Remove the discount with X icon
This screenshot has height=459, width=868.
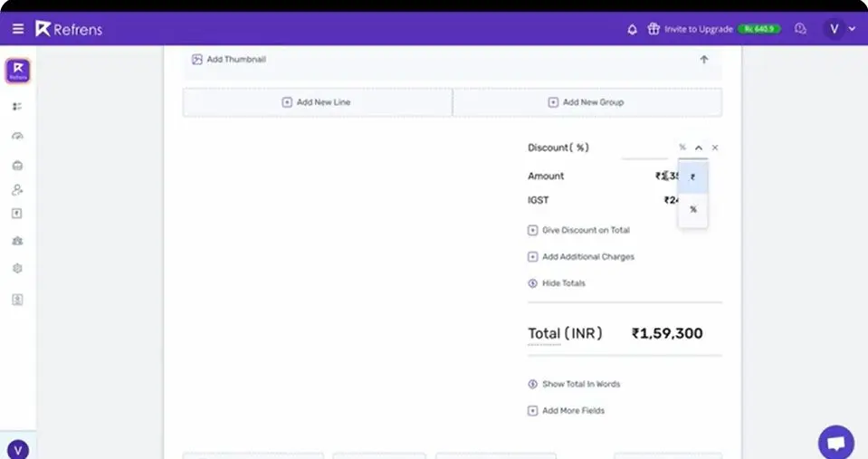click(715, 148)
